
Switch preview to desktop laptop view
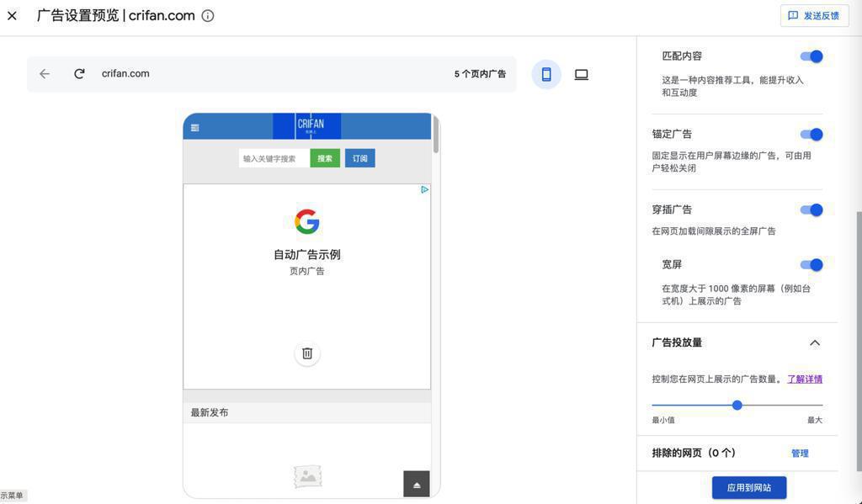[581, 74]
